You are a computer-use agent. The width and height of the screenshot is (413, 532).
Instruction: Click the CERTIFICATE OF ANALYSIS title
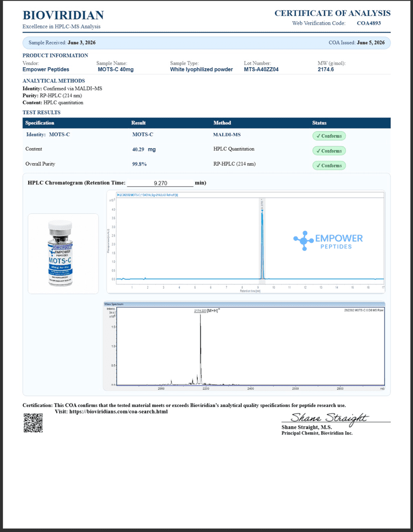(x=332, y=13)
